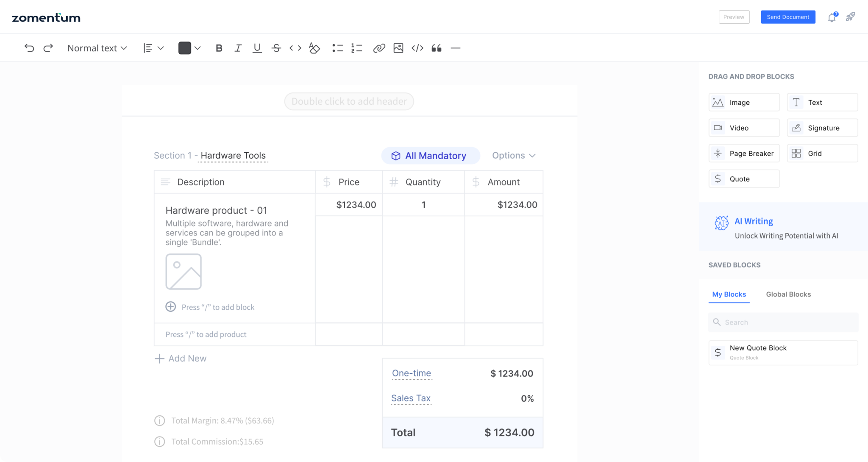Screen dimensions: 868x462
Task: Click the Send Document button
Action: 787,17
